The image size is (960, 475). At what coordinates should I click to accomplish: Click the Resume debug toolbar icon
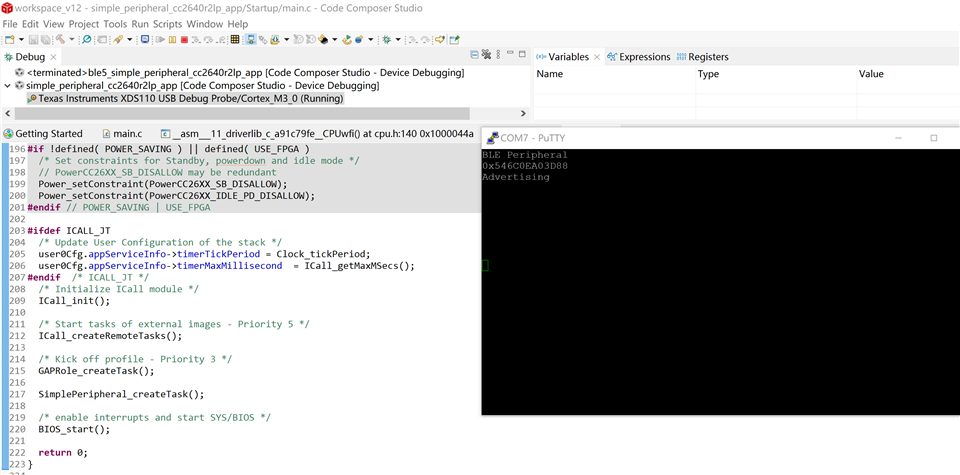click(x=160, y=40)
